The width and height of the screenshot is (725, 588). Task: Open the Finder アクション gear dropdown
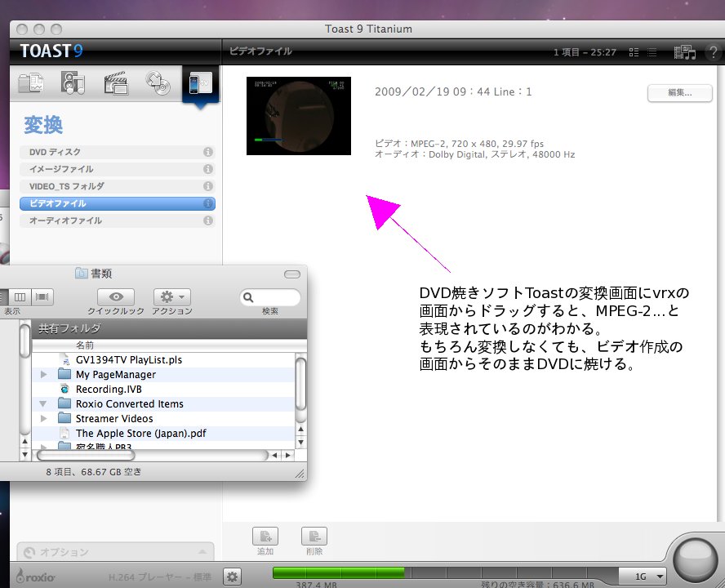click(172, 297)
